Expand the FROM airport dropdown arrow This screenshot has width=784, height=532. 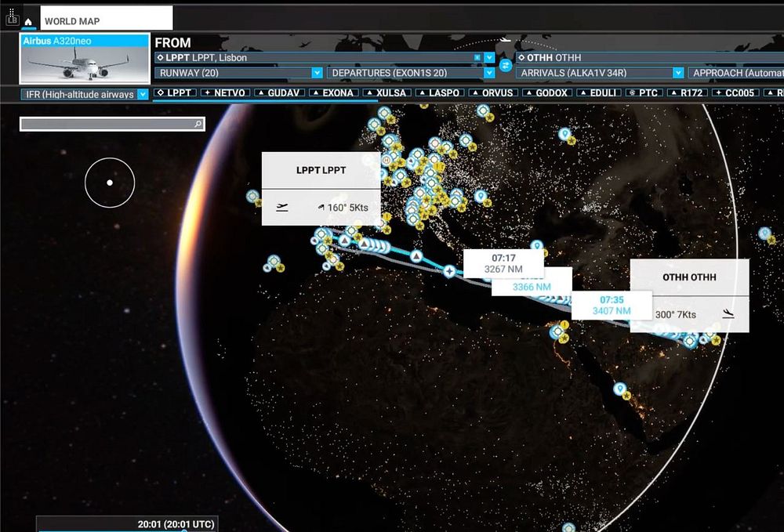[489, 57]
